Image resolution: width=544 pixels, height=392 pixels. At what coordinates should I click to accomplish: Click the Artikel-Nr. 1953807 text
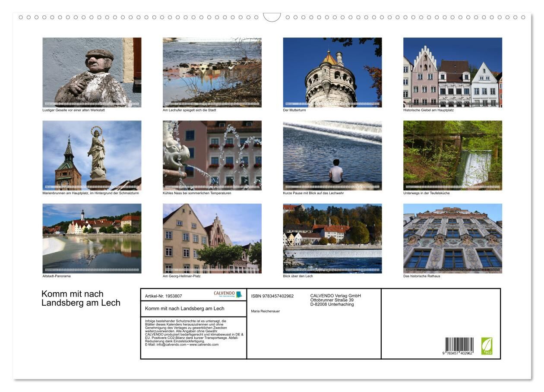pos(164,296)
